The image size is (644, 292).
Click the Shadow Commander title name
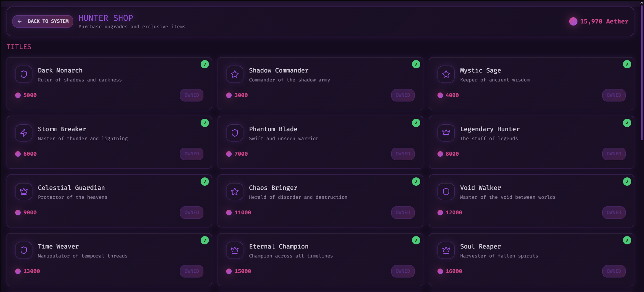coord(279,70)
